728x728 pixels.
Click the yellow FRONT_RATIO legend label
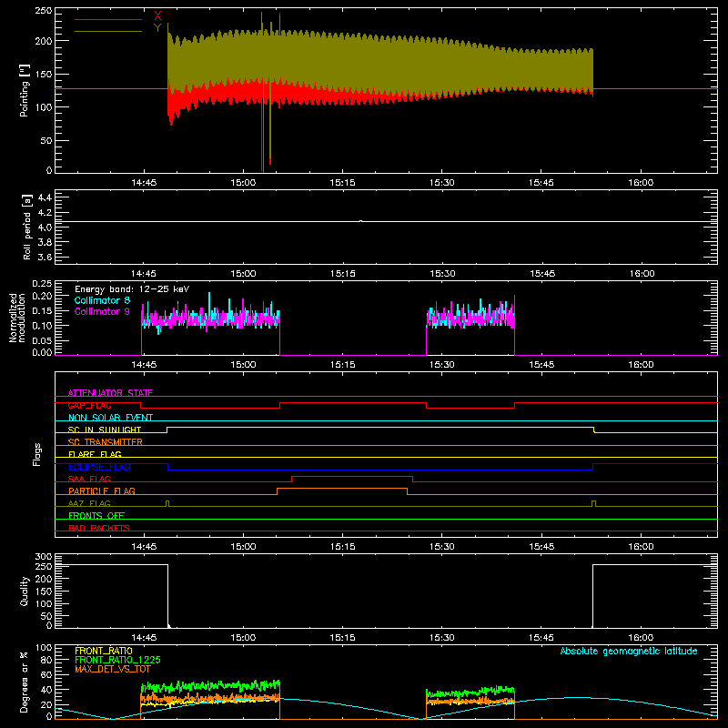104,651
